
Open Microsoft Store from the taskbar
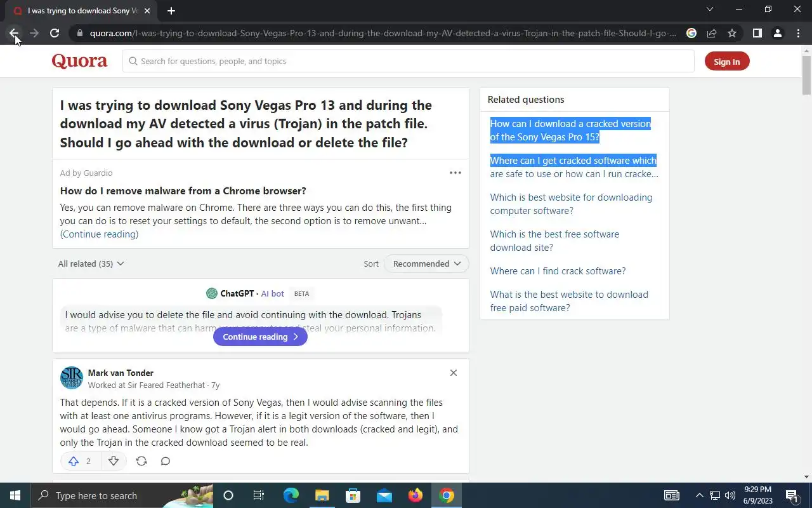(353, 495)
